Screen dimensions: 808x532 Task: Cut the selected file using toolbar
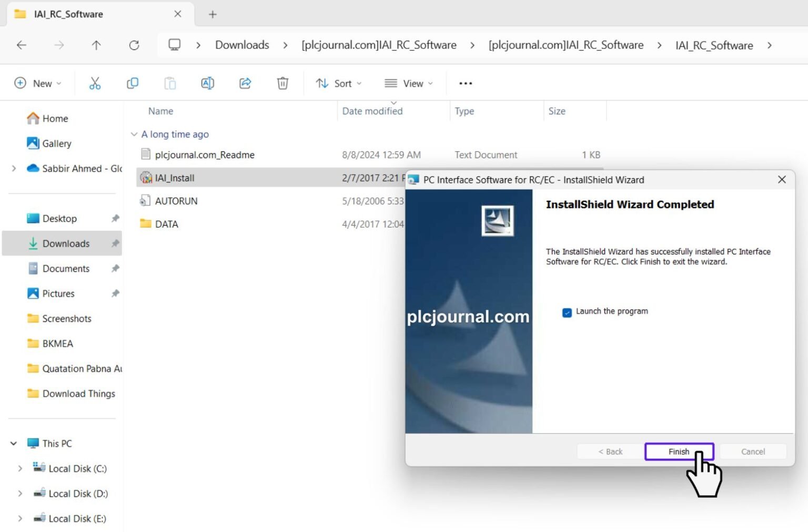tap(95, 83)
